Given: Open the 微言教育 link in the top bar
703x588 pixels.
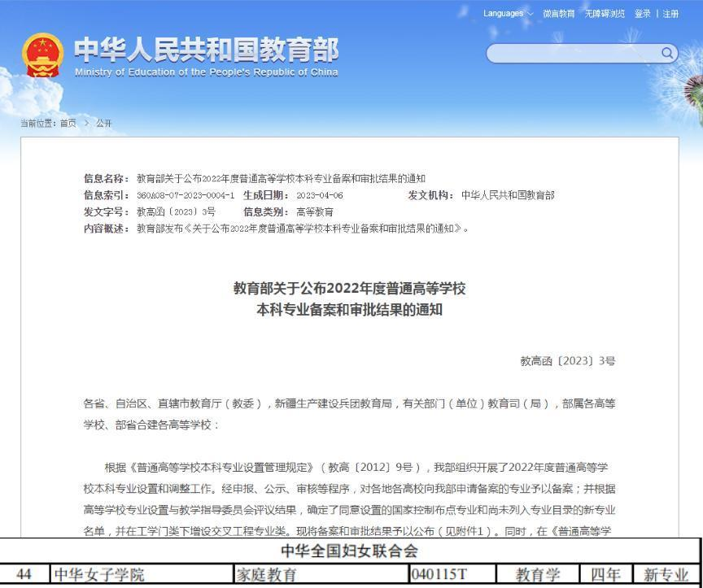Looking at the screenshot, I should [557, 13].
